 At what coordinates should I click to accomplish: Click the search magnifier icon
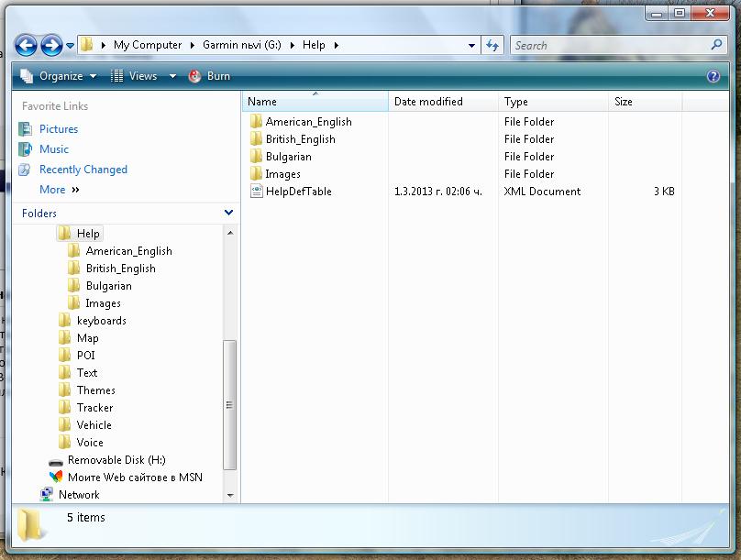[x=716, y=45]
